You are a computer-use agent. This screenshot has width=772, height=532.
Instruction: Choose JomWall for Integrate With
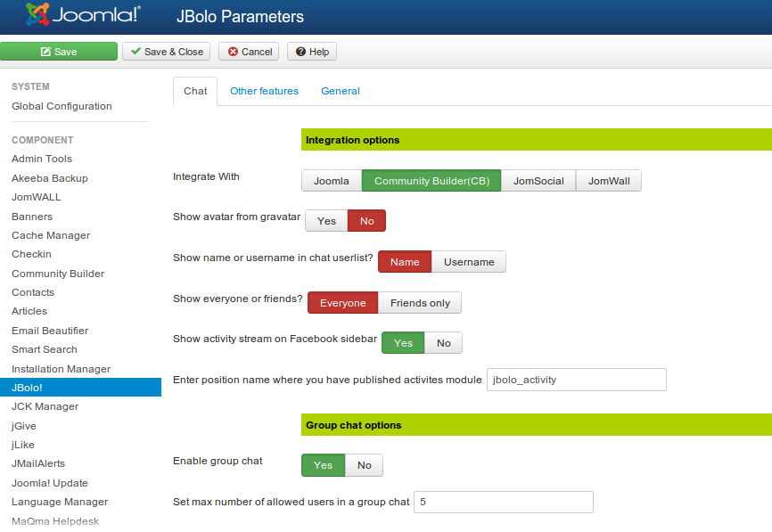tap(609, 181)
